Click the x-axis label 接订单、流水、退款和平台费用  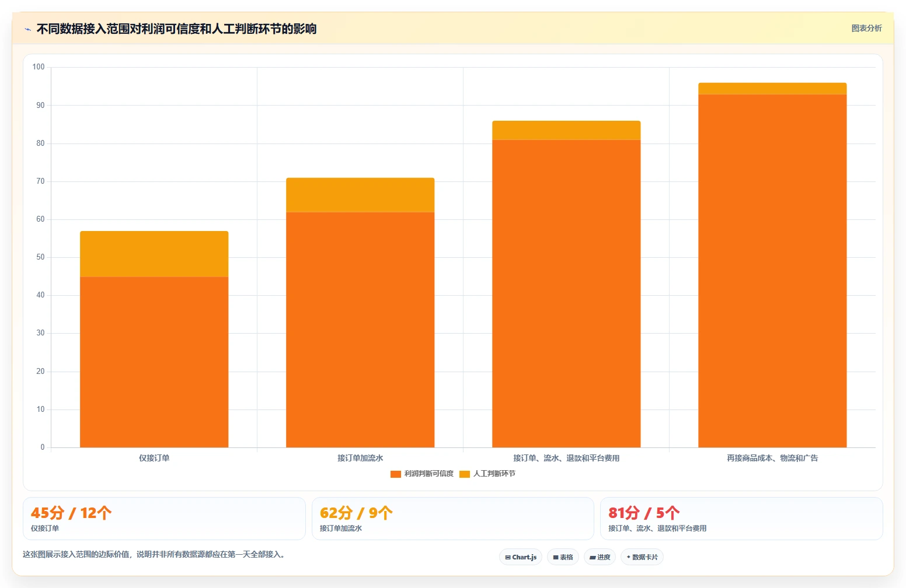(566, 459)
